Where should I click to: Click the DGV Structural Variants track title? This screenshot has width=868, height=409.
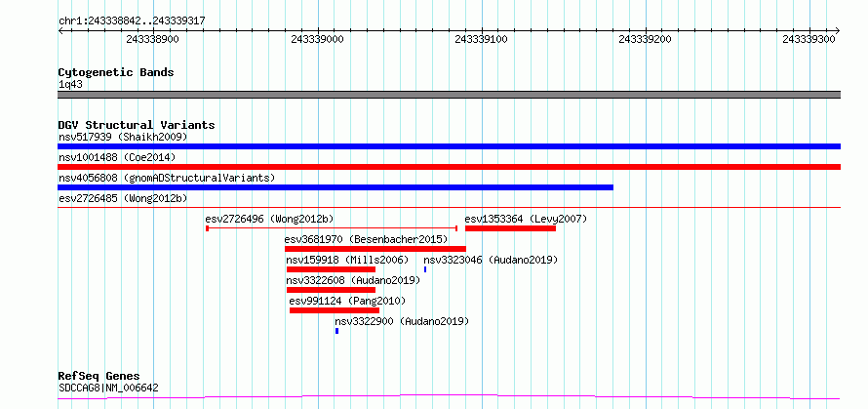click(x=137, y=125)
